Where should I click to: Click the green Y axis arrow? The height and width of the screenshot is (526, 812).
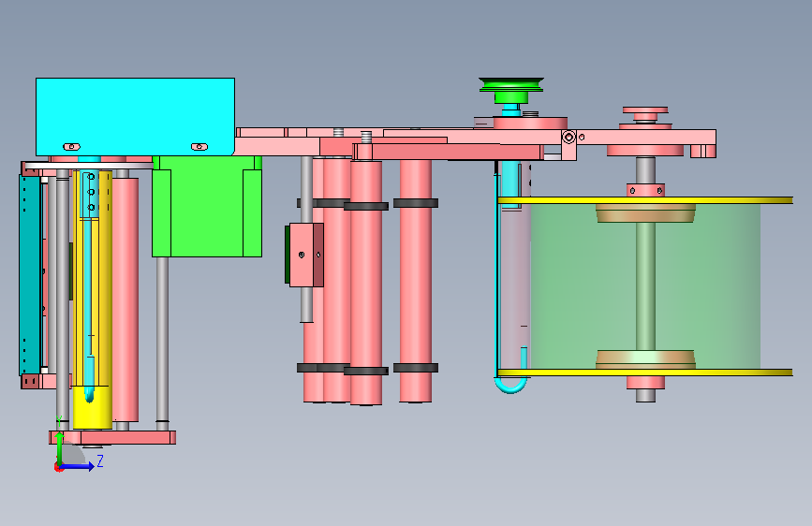pos(60,448)
